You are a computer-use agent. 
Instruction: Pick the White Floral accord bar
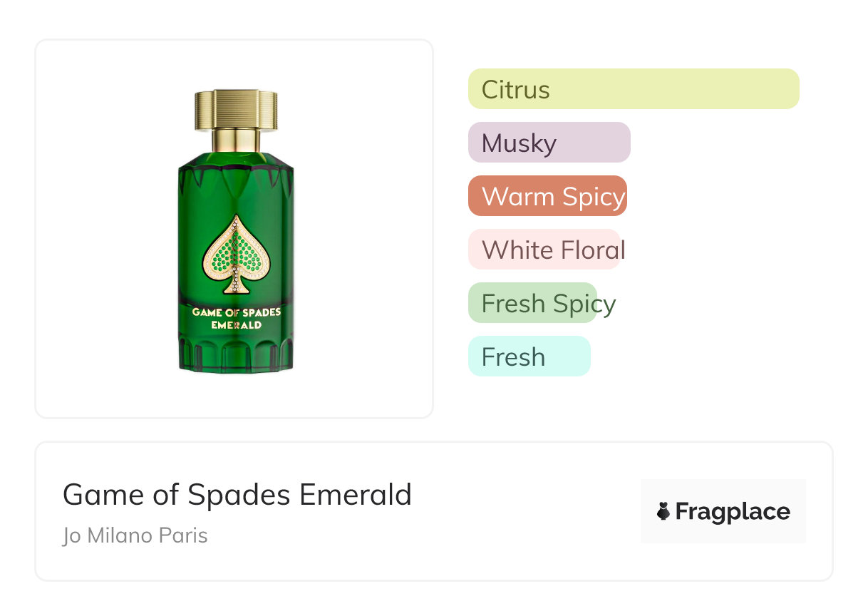[x=544, y=250]
